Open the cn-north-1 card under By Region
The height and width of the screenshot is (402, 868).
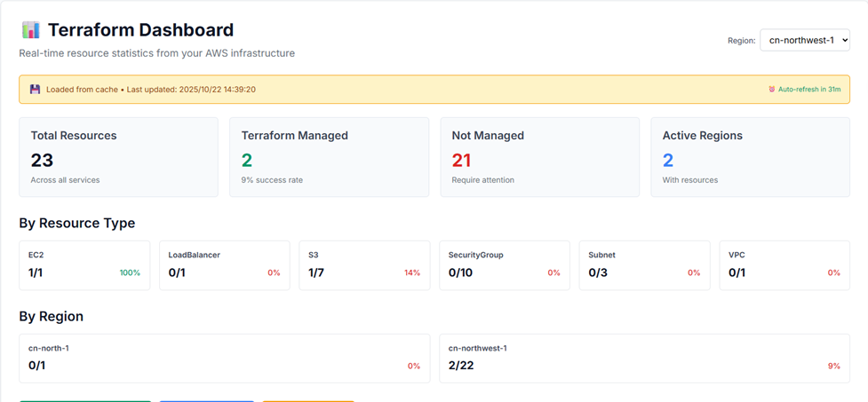(224, 358)
